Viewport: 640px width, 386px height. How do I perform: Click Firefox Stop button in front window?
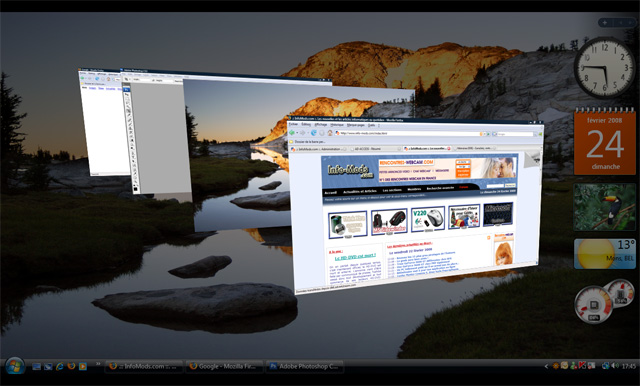click(322, 133)
